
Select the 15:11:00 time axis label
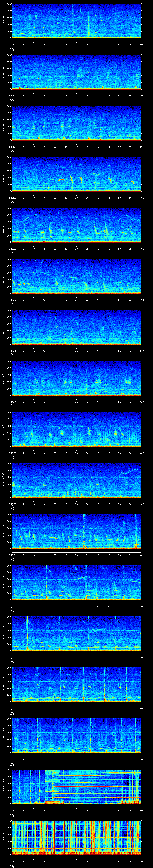pos(12,147)
